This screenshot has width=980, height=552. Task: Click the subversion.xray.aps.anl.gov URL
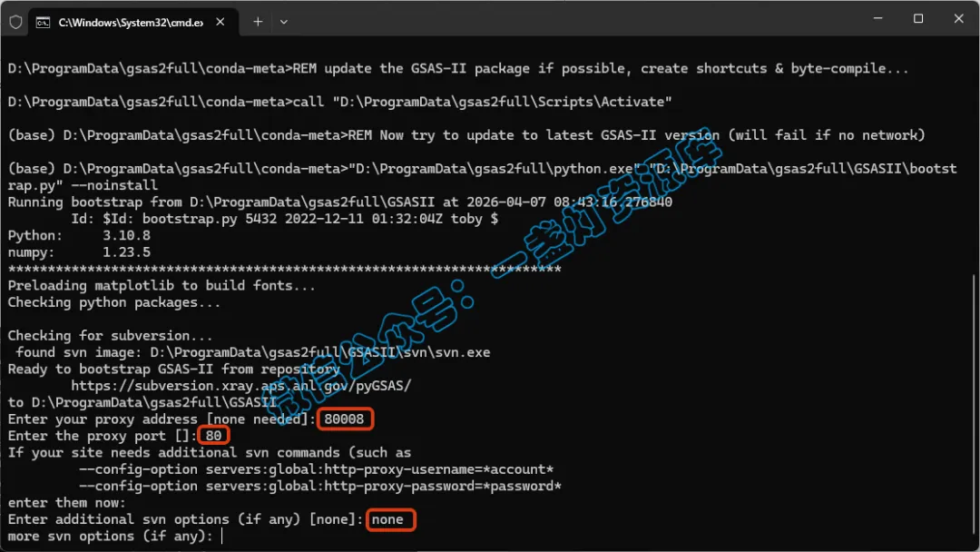(240, 386)
